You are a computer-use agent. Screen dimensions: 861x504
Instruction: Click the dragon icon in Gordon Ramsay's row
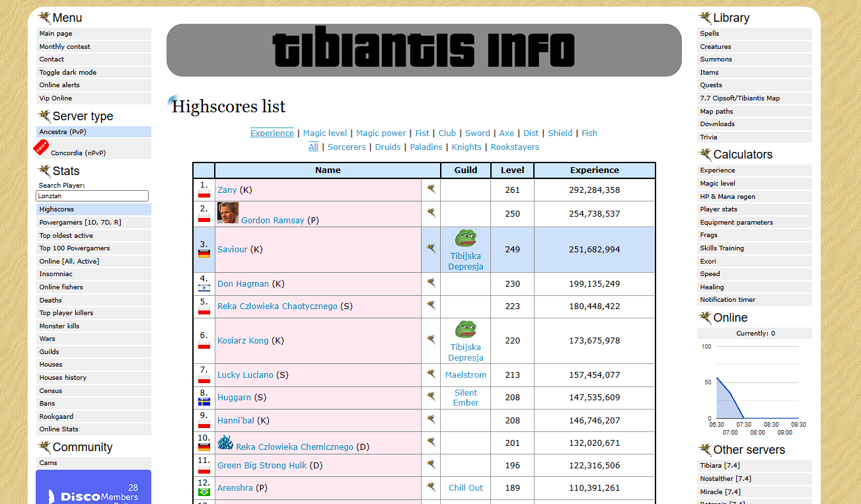(x=431, y=213)
